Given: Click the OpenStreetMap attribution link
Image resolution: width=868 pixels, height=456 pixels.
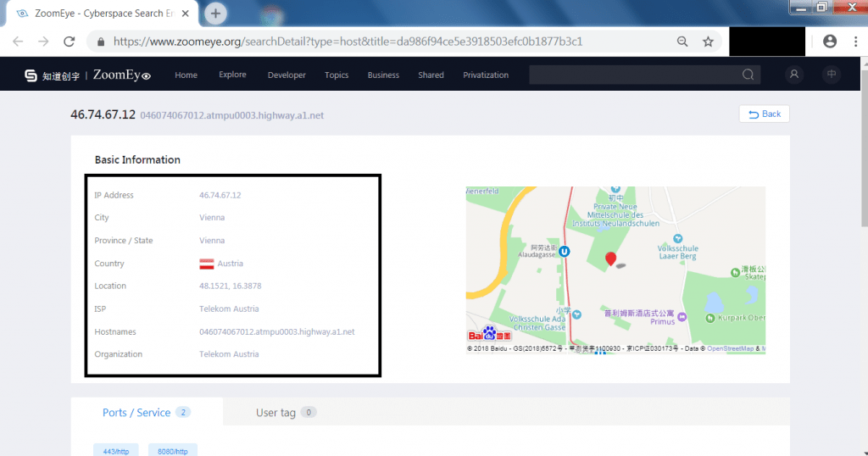Looking at the screenshot, I should [730, 348].
